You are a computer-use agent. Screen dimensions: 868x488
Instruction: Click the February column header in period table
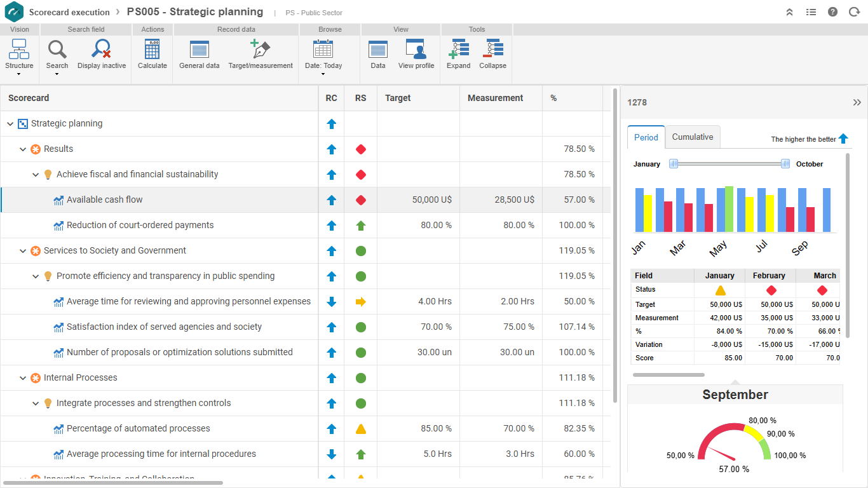coord(770,276)
